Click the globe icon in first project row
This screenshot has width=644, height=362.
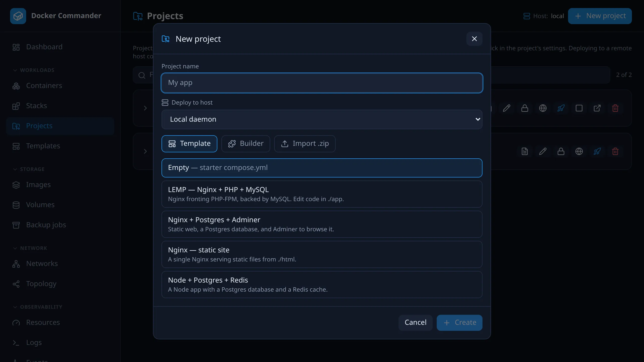(543, 108)
